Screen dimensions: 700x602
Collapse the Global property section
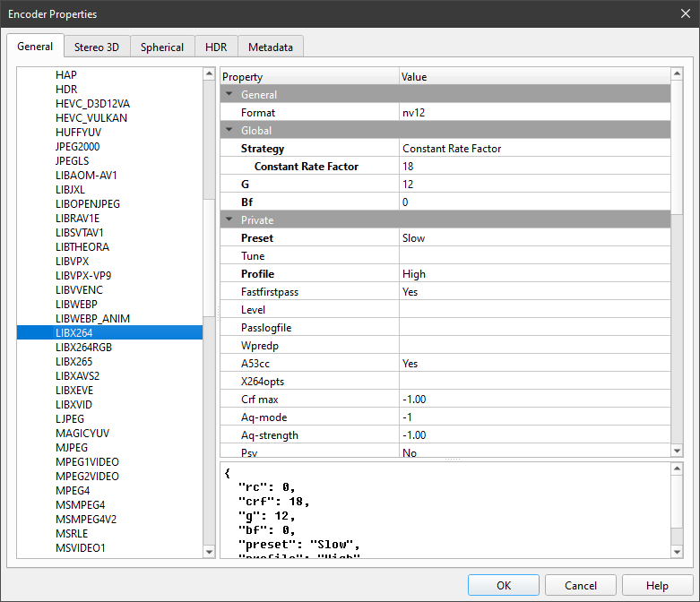tap(229, 131)
